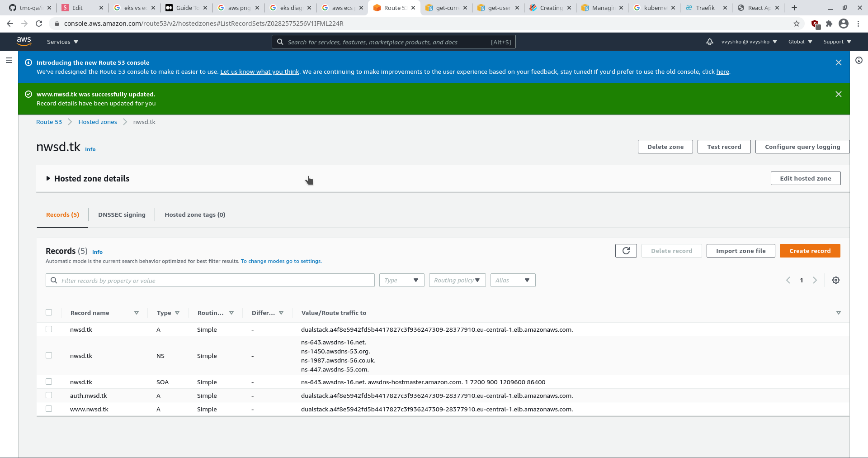The height and width of the screenshot is (458, 868).
Task: Go to the previous records page
Action: 788,280
